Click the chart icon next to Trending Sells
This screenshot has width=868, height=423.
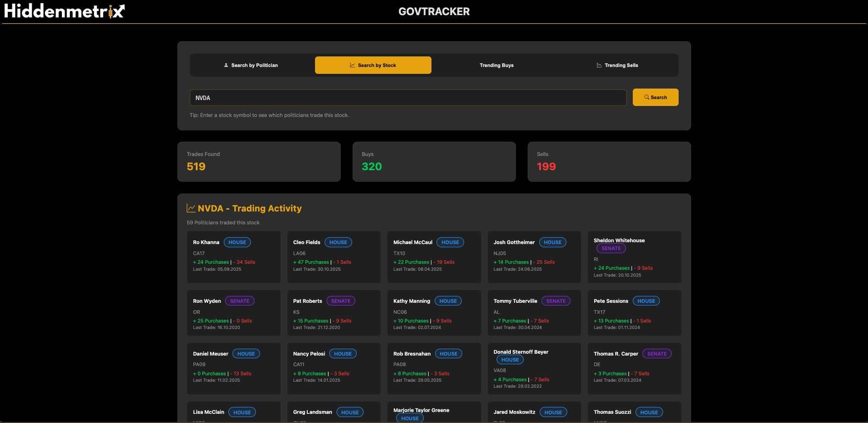point(599,65)
